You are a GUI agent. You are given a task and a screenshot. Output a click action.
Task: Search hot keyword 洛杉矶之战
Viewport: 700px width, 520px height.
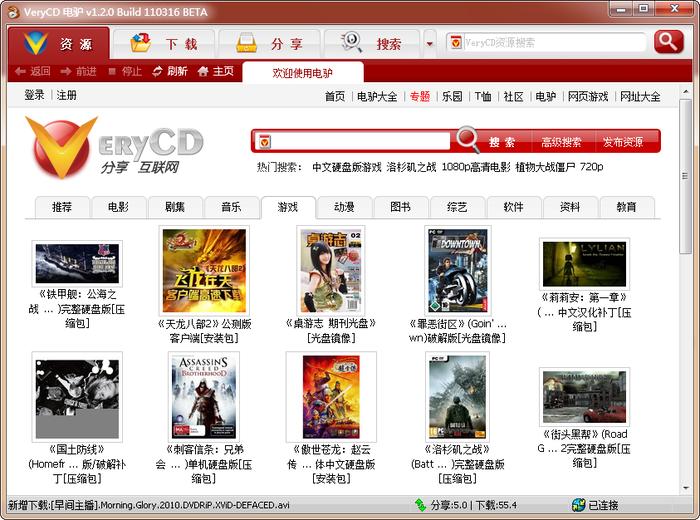tap(412, 167)
